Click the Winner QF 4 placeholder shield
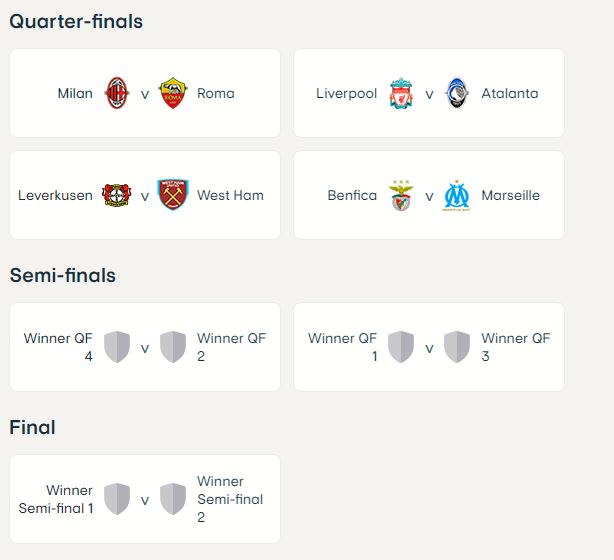This screenshot has width=614, height=560. 117,347
